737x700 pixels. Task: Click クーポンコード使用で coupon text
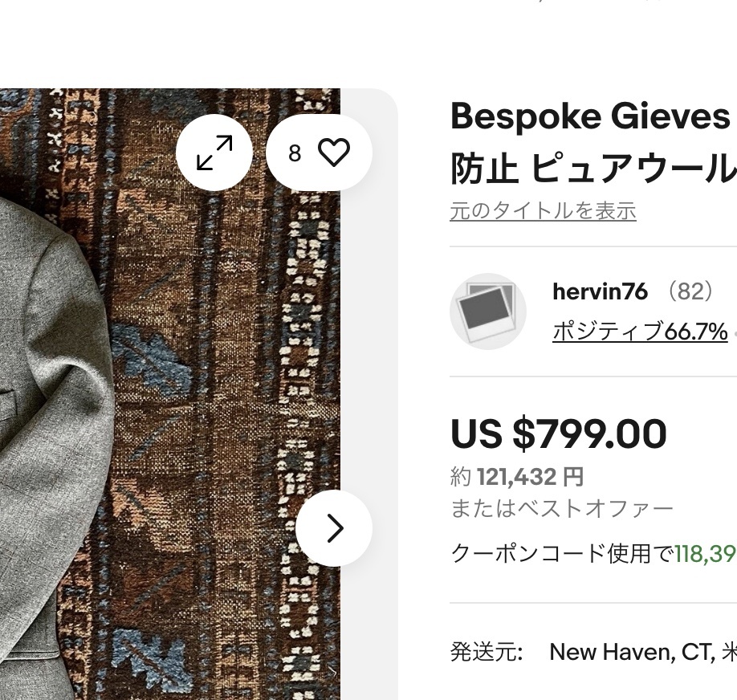(x=561, y=553)
